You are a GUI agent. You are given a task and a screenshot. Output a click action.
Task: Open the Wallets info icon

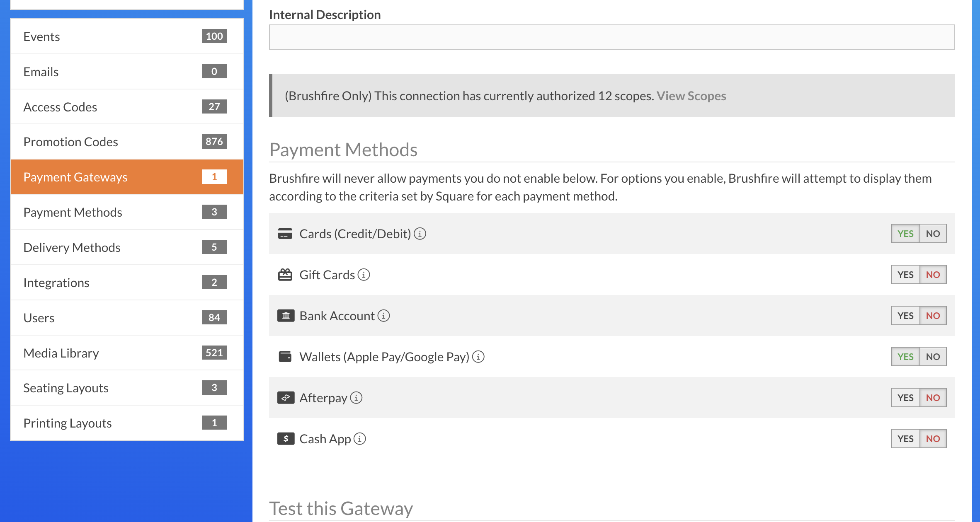point(478,356)
